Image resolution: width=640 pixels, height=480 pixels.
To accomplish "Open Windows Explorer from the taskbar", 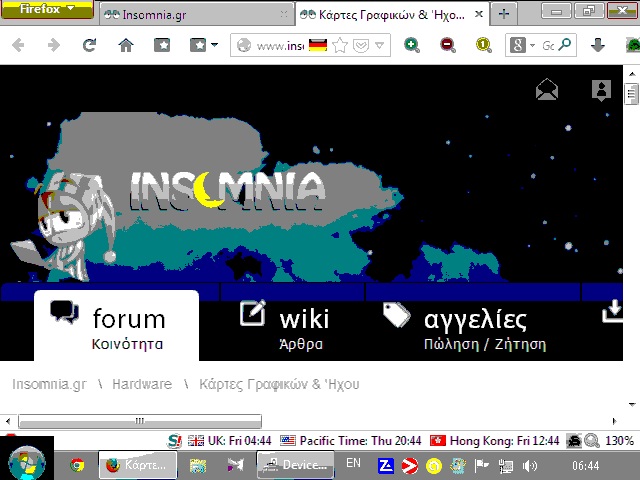I will 198,465.
